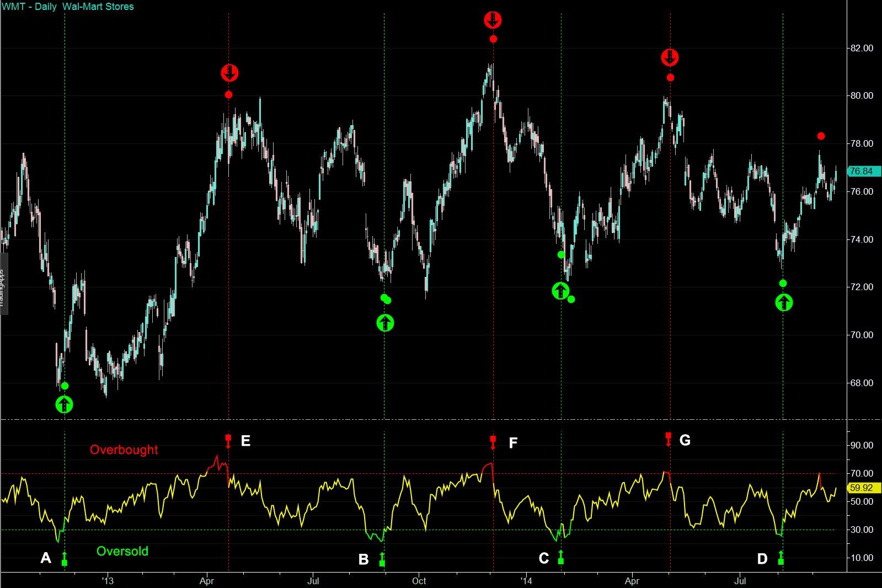Click the green oversold arrow marker beside letter B
Screen dimensions: 882x588
pos(382,559)
